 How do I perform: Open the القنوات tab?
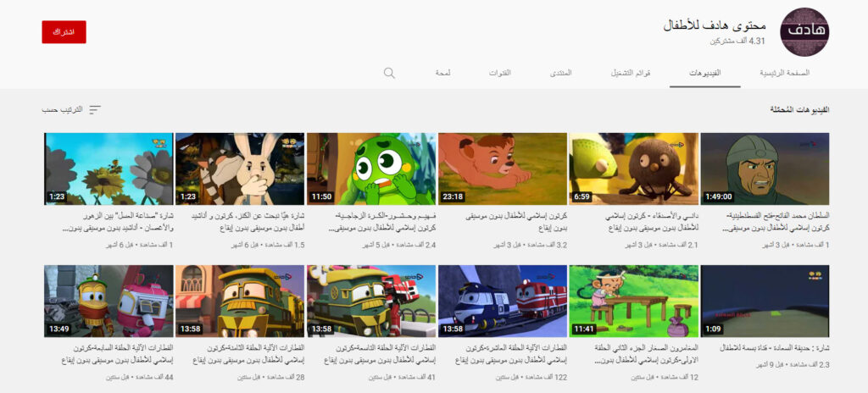tap(499, 73)
